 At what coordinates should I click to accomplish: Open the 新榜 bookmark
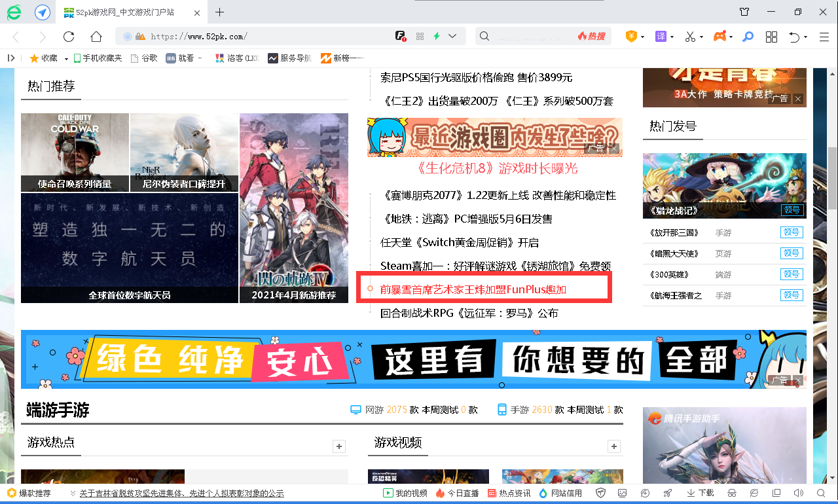[342, 58]
